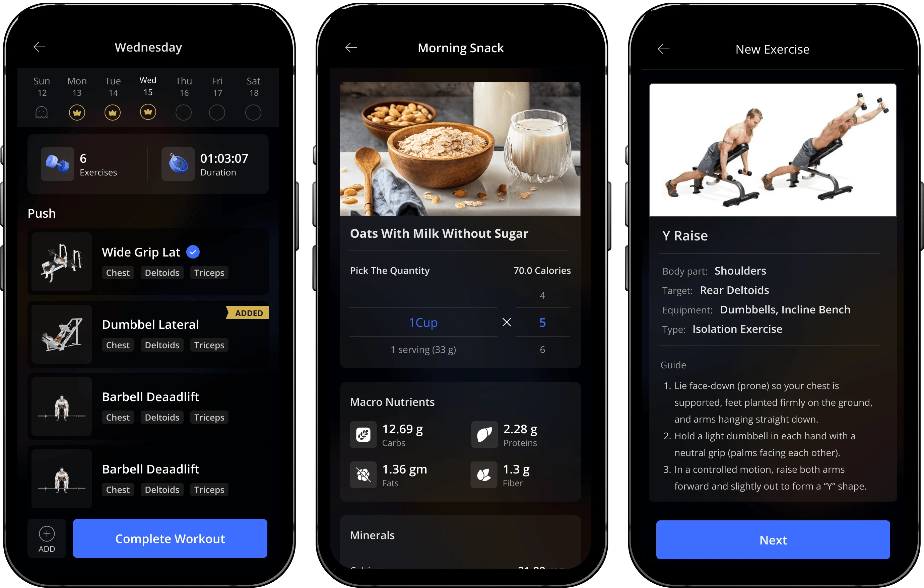924x588 pixels.
Task: Click the crown achievement icon on Monday
Action: [x=76, y=113]
